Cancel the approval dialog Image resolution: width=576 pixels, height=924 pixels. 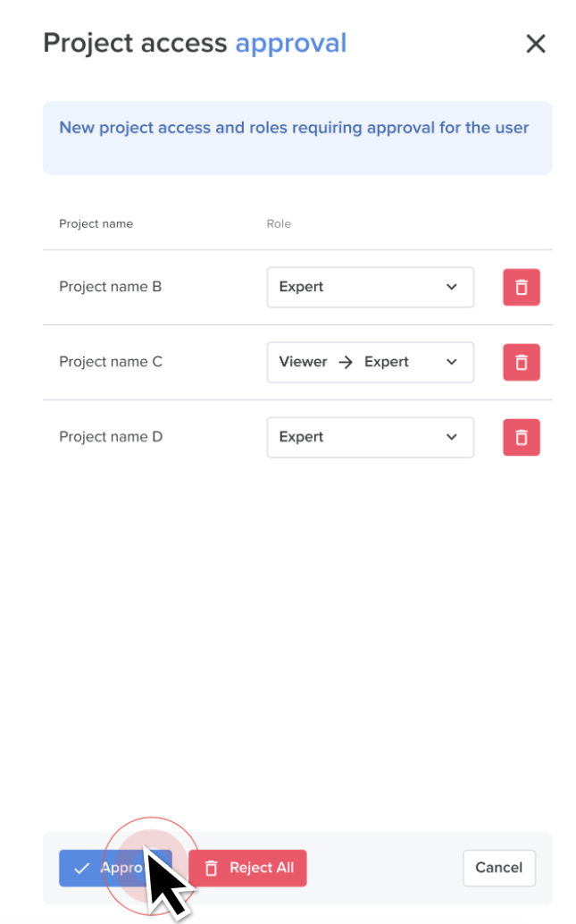498,868
